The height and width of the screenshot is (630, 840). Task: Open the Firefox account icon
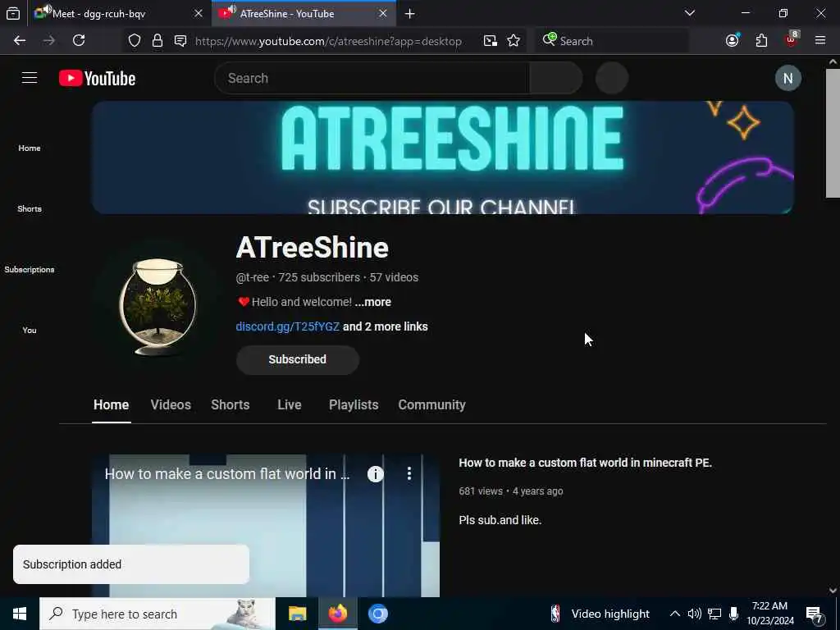point(733,41)
